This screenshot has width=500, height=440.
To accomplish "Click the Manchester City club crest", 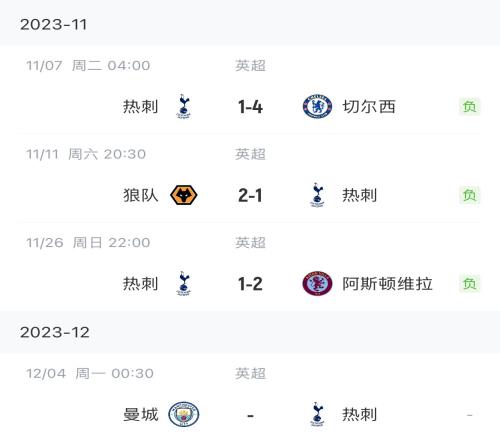I will point(184,414).
